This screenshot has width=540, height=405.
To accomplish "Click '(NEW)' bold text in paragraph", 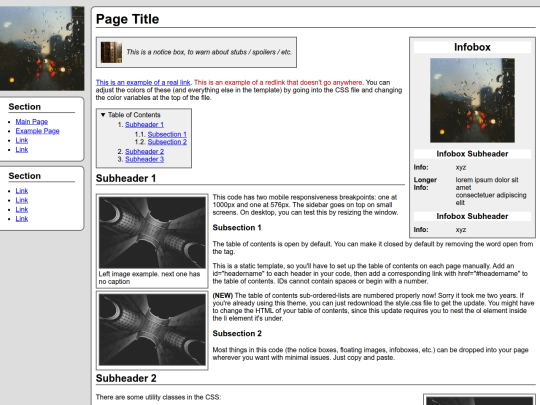I will pos(223,295).
